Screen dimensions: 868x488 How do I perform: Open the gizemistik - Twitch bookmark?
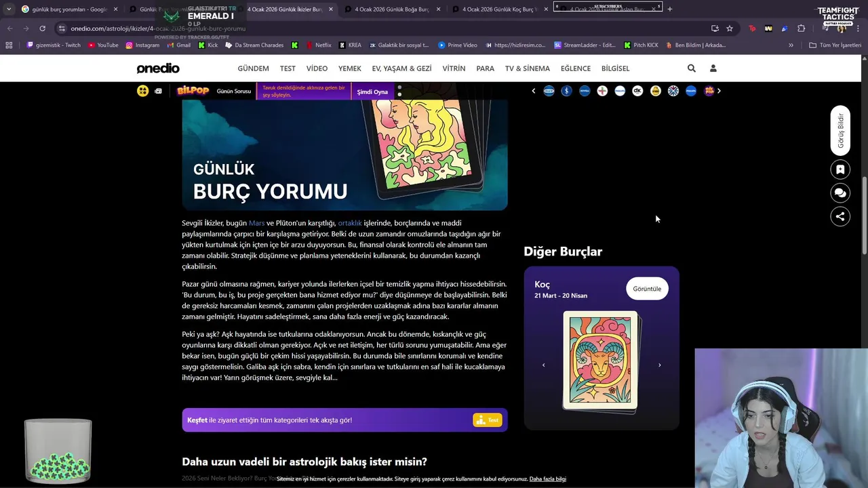[x=53, y=45]
